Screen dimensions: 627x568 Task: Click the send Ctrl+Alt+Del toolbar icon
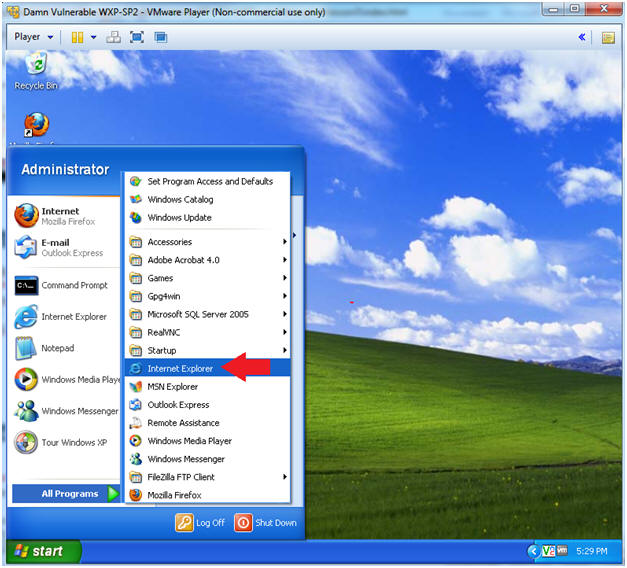[114, 37]
